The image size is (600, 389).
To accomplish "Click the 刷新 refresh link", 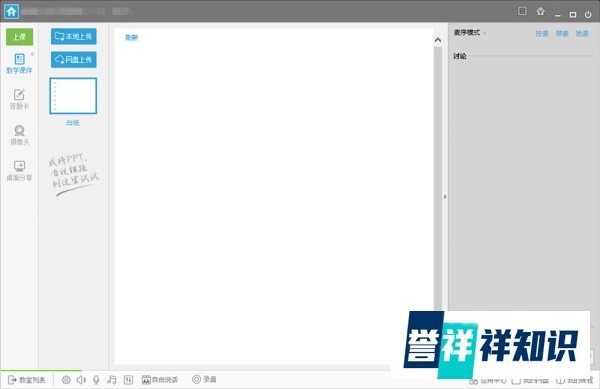I will point(131,37).
